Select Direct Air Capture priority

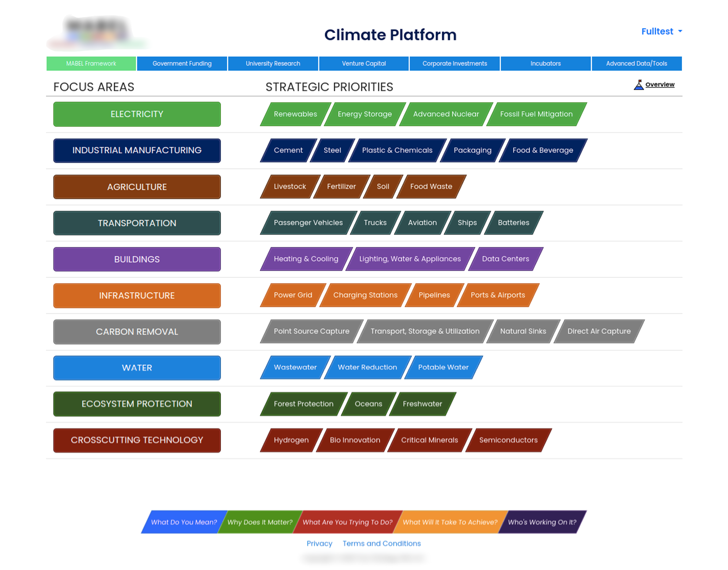[599, 331]
